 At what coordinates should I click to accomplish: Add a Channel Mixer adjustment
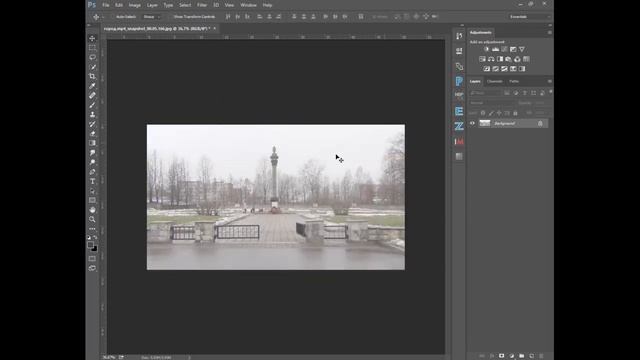[x=518, y=59]
